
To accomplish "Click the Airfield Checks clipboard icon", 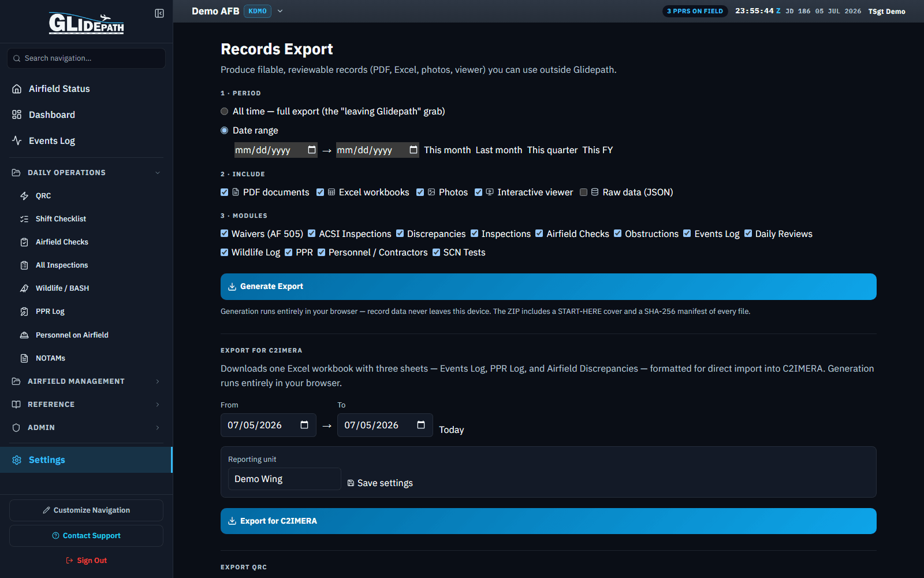I will (24, 242).
